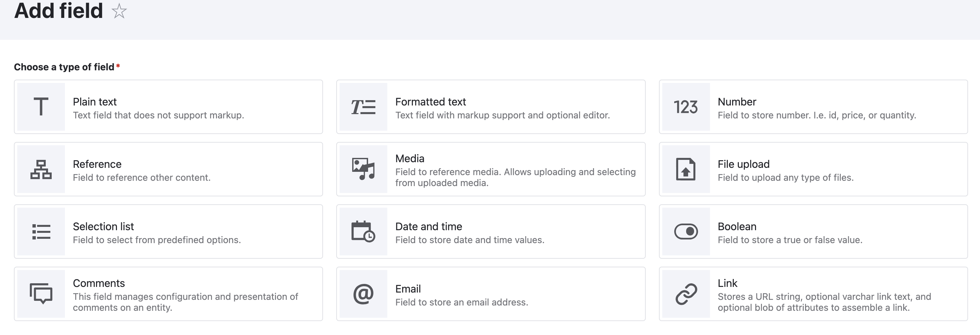Click the Link chain icon
Screen dimensions: 980x335
(x=685, y=294)
